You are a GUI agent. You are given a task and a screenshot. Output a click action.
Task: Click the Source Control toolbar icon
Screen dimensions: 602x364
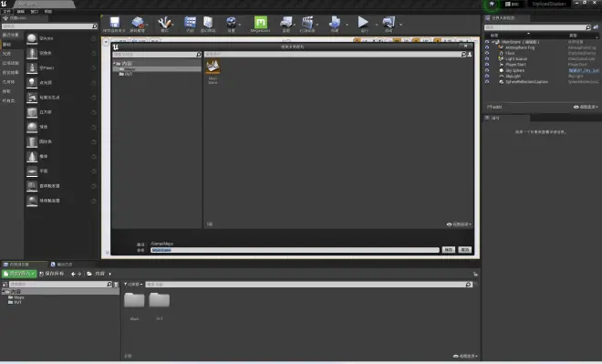[138, 22]
